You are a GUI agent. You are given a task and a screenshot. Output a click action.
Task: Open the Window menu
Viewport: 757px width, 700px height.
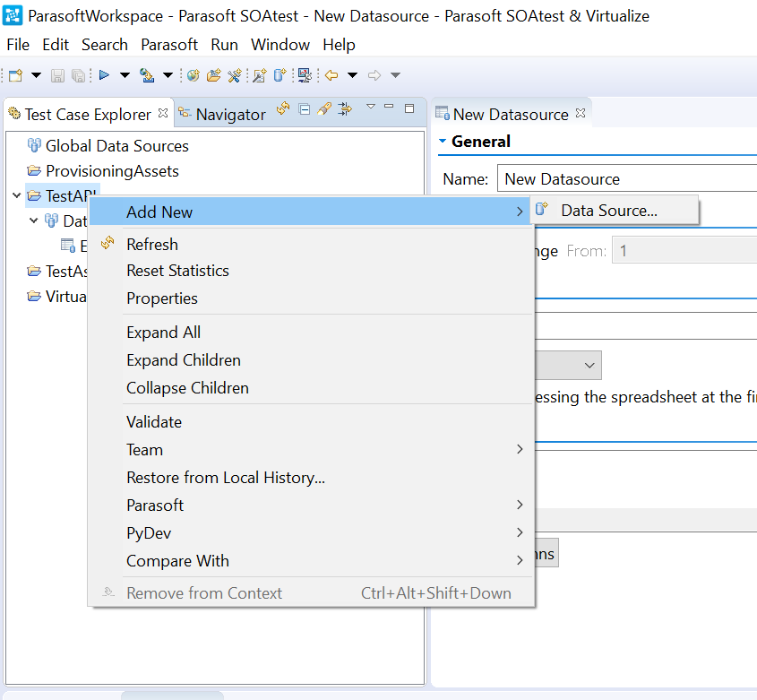[280, 45]
